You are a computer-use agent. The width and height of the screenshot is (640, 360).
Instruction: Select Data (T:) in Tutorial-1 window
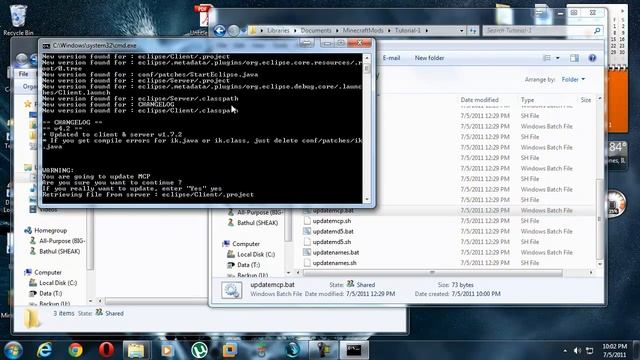[249, 265]
